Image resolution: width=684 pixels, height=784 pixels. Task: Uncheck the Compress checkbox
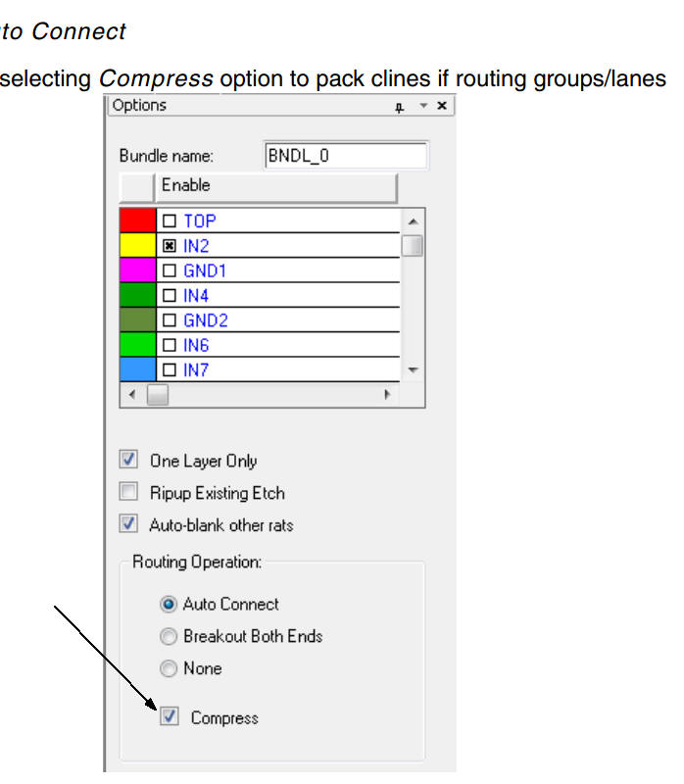point(170,717)
